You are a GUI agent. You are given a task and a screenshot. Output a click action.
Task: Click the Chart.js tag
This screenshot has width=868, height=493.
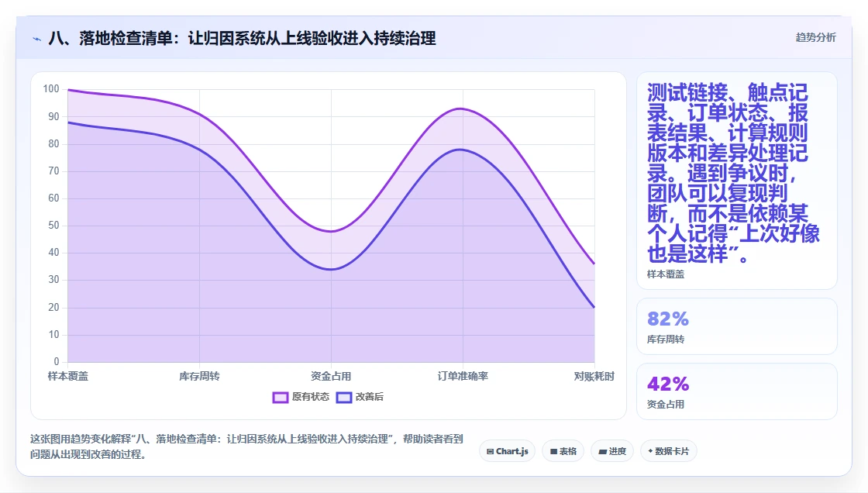tap(507, 451)
